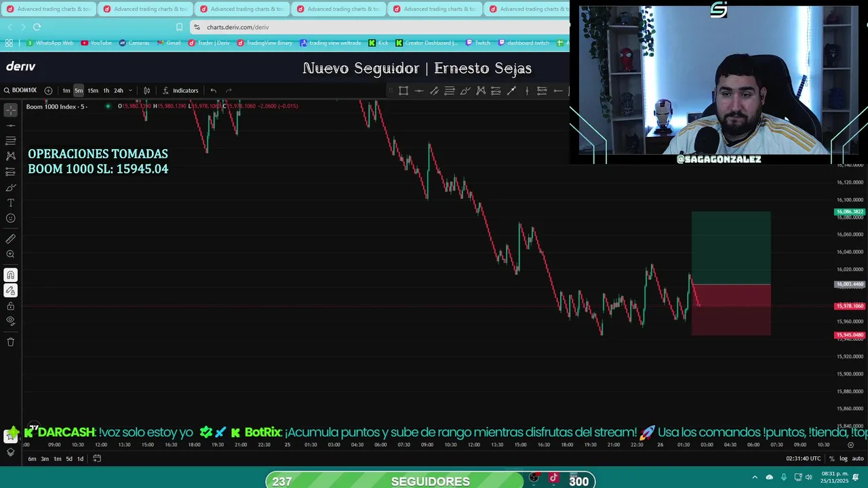Open the Boom 1000 Index legend title
Screen dimensions: 868x488
coord(56,106)
